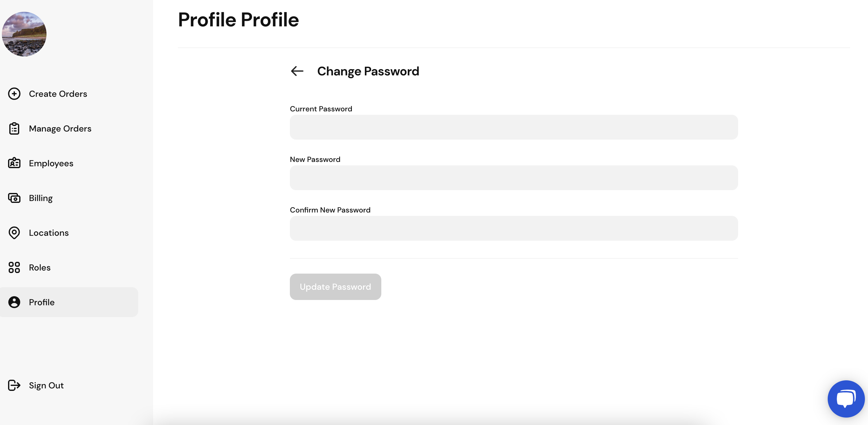This screenshot has width=868, height=425.
Task: Click the Profile page title heading
Action: coord(238,20)
